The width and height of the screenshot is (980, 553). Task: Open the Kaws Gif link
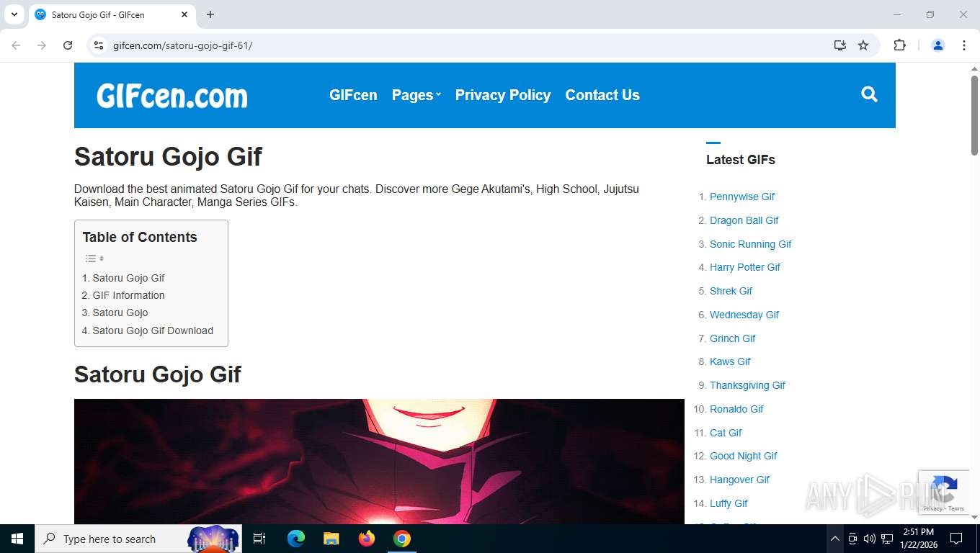click(x=730, y=361)
